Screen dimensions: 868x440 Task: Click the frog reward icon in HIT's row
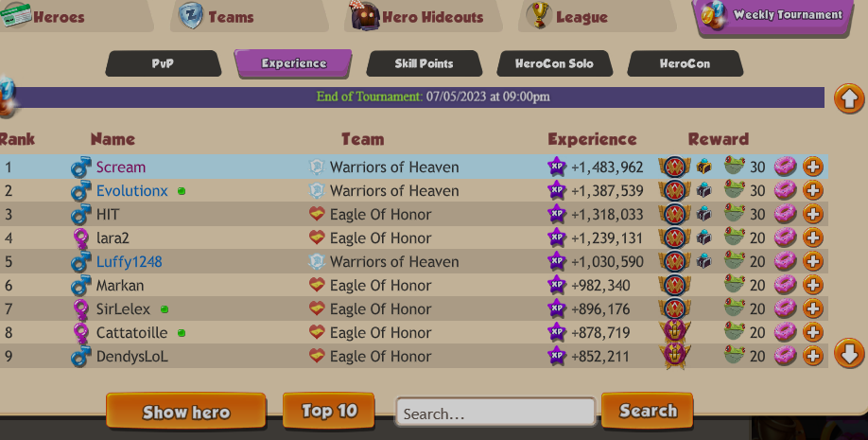735,213
